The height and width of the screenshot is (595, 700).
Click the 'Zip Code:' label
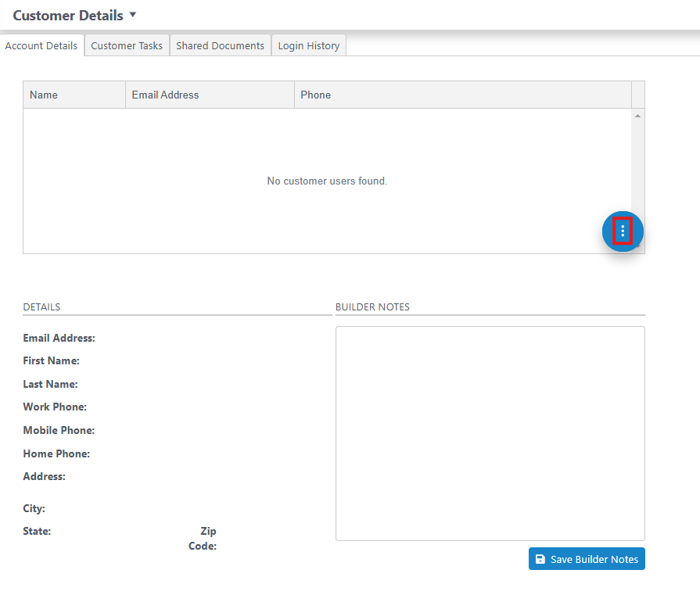pyautogui.click(x=203, y=538)
